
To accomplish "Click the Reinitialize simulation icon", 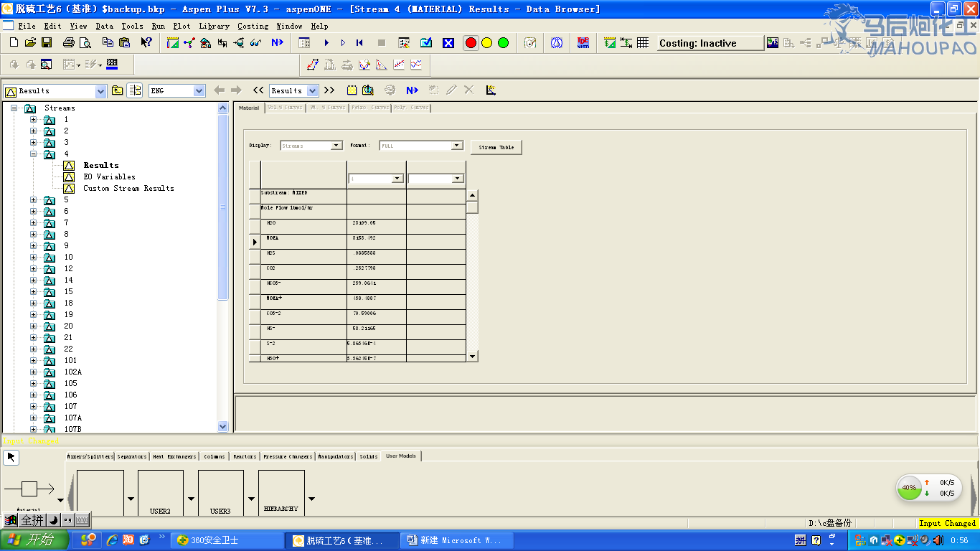I will (359, 43).
